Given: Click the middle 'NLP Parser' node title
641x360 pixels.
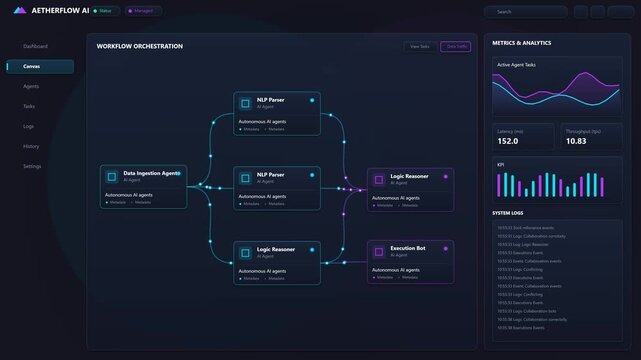Looking at the screenshot, I should pyautogui.click(x=270, y=174).
